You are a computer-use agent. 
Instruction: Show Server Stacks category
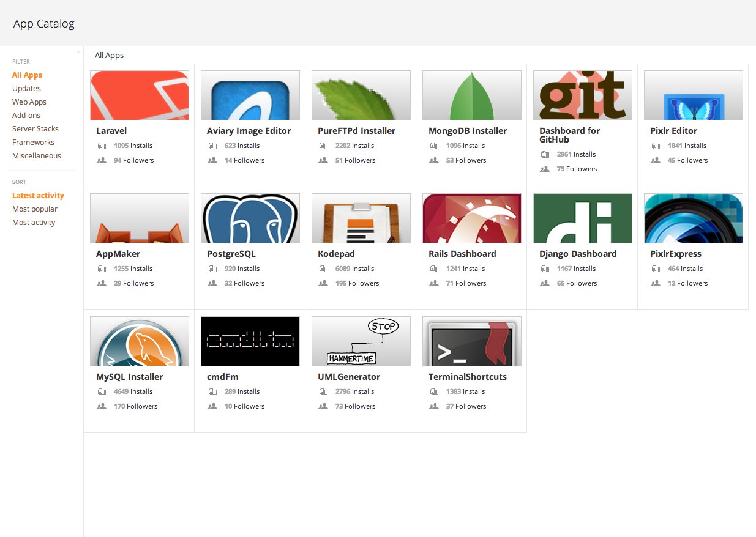[36, 129]
